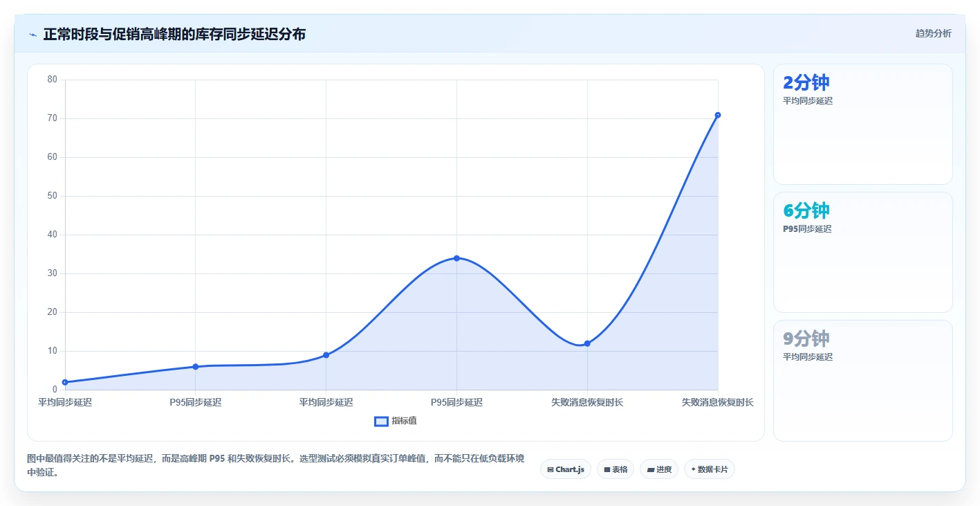Click the chart title 正常时段与促销高峰期的库存同步延迟分布
The height and width of the screenshot is (506, 980).
tap(174, 34)
